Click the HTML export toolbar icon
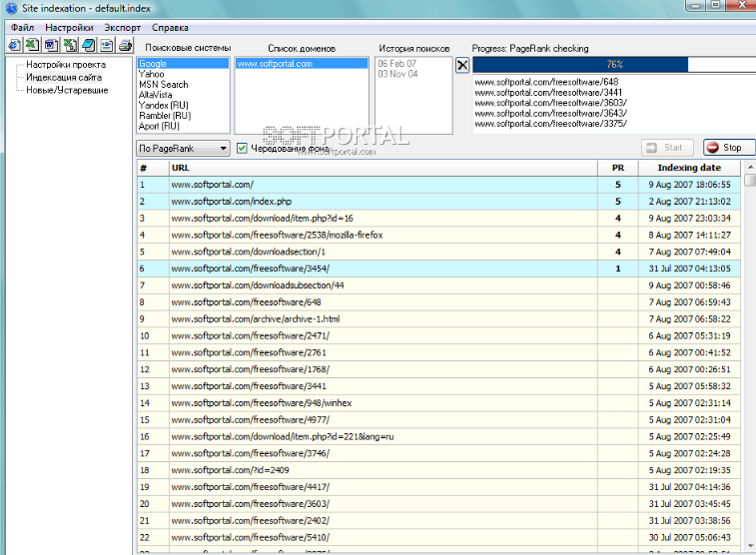Screen dimensions: 756x555 click(14, 45)
